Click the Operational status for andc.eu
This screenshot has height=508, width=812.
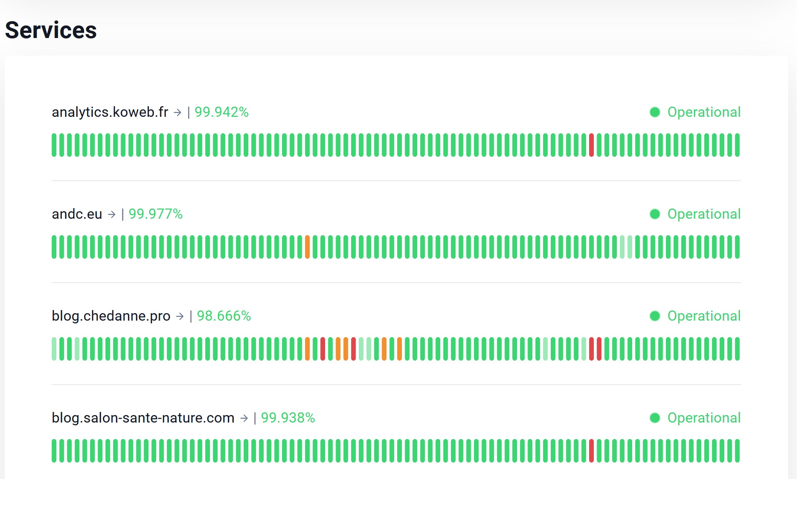(x=704, y=214)
